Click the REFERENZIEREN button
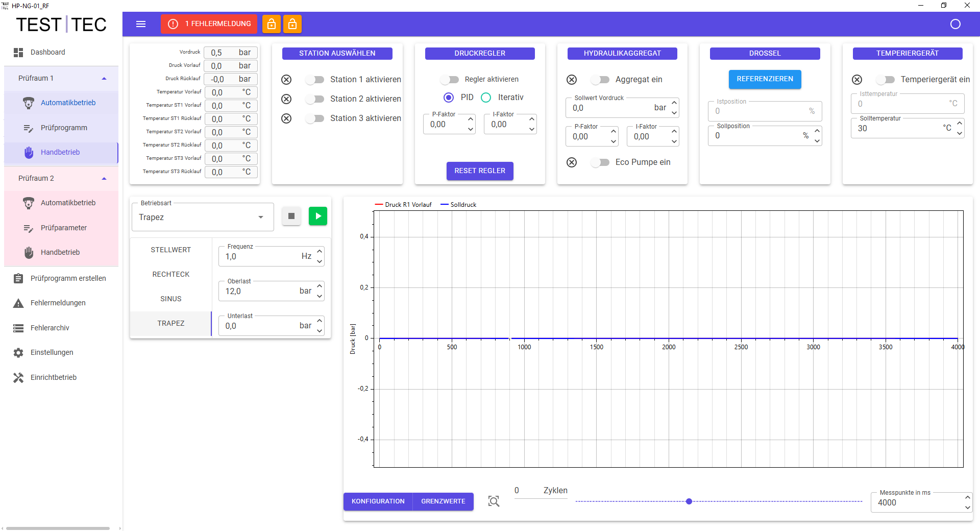This screenshot has height=531, width=980. point(765,79)
